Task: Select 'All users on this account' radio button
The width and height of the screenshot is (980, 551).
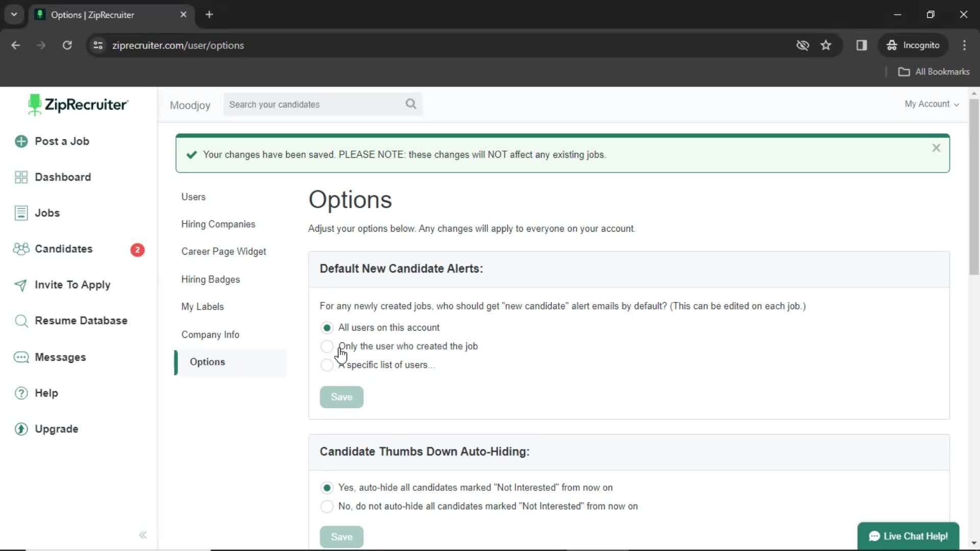Action: click(x=327, y=328)
